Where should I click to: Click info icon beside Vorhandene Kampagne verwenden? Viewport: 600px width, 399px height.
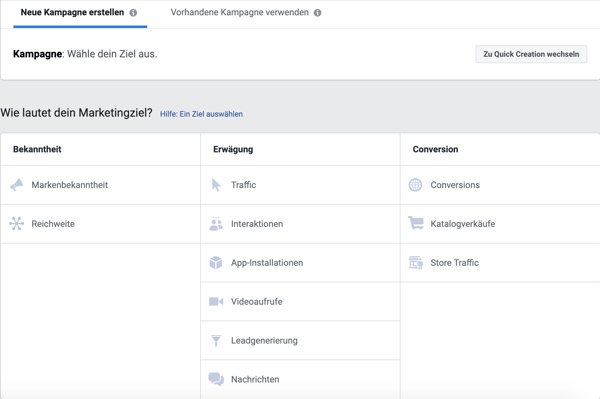pyautogui.click(x=318, y=13)
